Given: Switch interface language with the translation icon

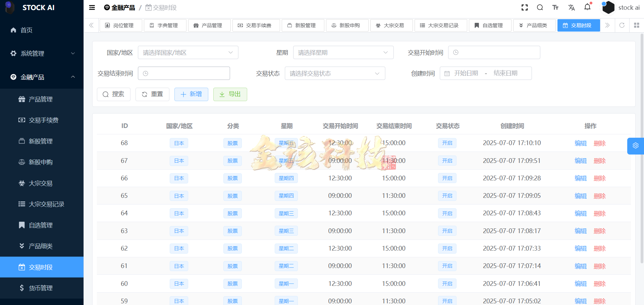Looking at the screenshot, I should pyautogui.click(x=572, y=7).
